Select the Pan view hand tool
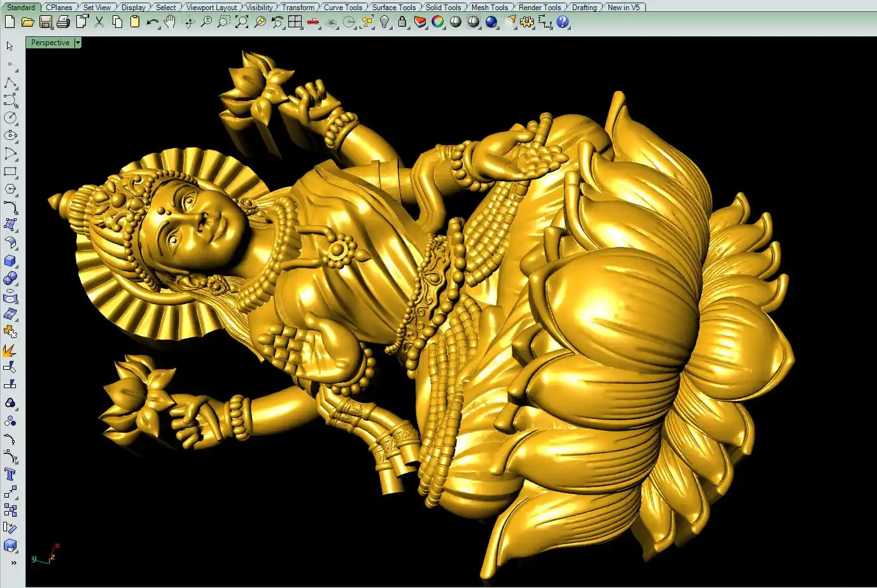The height and width of the screenshot is (588, 877). click(169, 22)
